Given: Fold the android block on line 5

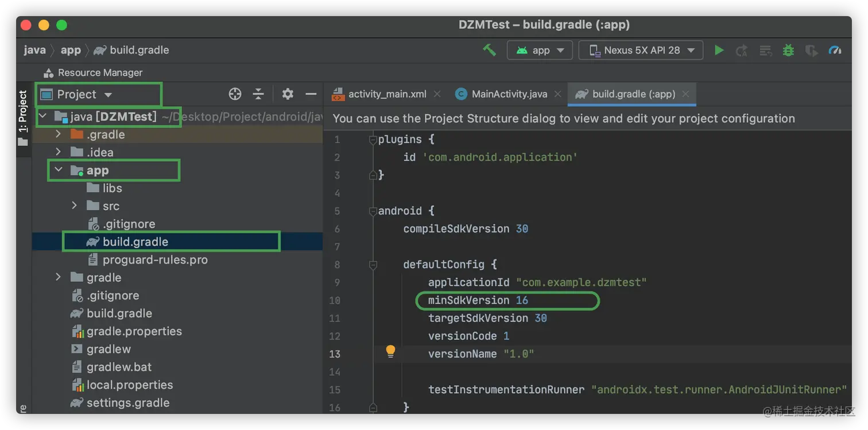Looking at the screenshot, I should coord(373,211).
